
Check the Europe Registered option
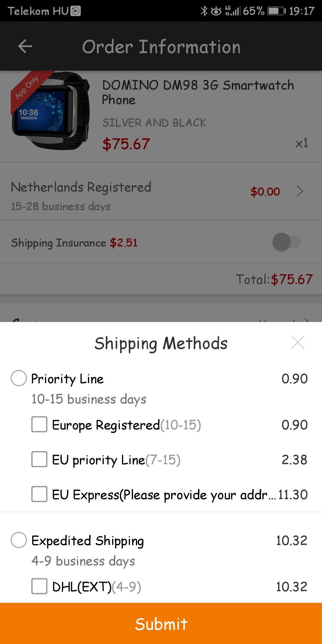click(39, 424)
